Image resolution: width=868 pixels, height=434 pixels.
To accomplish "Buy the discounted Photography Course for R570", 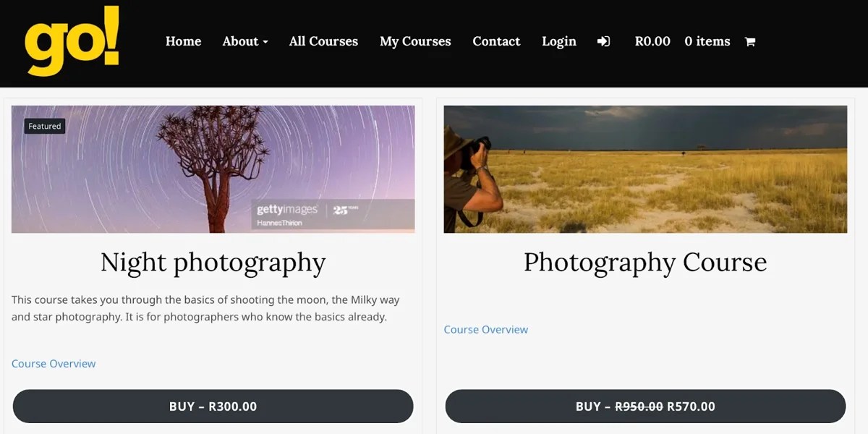I will coord(645,406).
